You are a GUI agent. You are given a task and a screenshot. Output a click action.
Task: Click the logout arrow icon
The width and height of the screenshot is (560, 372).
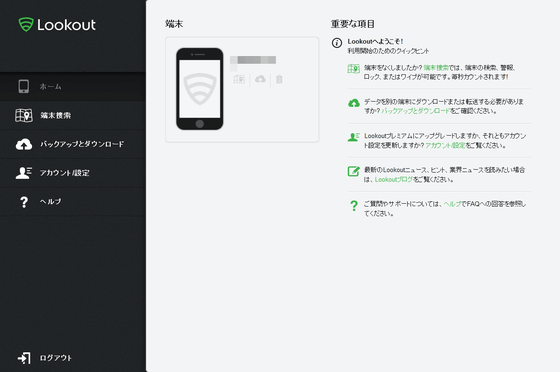[x=24, y=358]
